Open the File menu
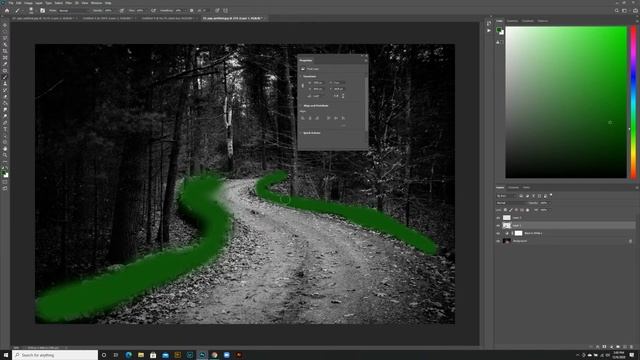The width and height of the screenshot is (640, 360). [x=11, y=3]
